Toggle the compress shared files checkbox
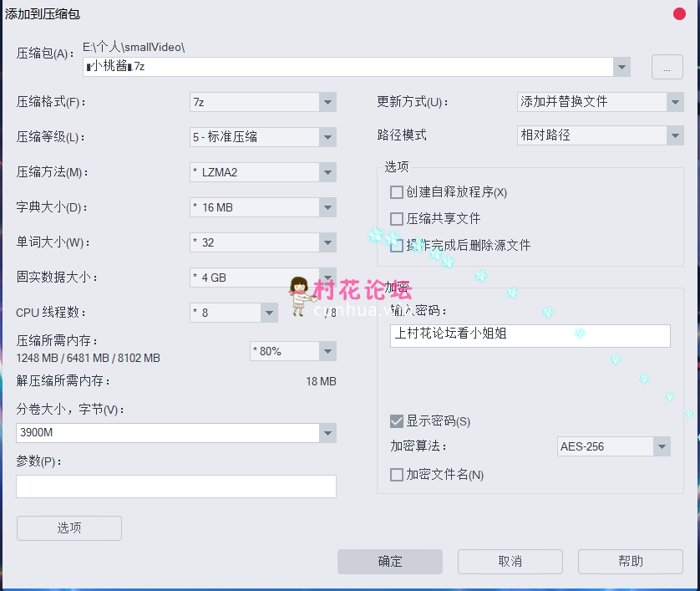This screenshot has width=700, height=591. click(x=397, y=219)
